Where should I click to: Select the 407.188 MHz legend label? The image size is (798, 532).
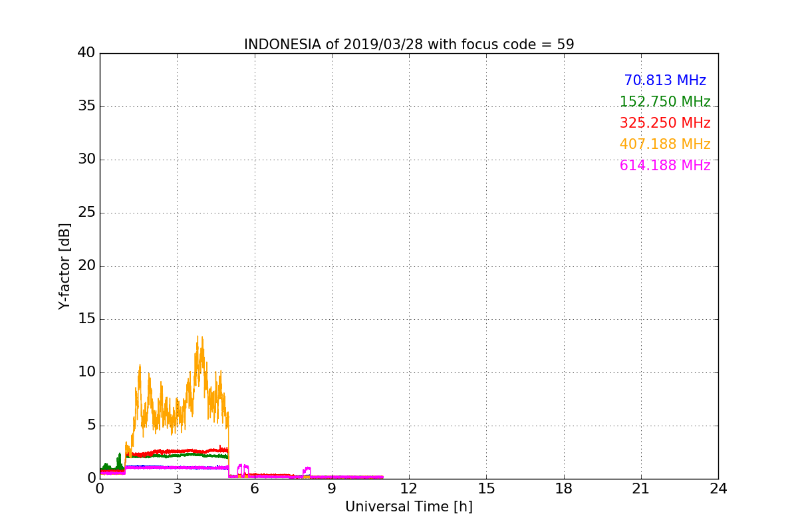(665, 144)
